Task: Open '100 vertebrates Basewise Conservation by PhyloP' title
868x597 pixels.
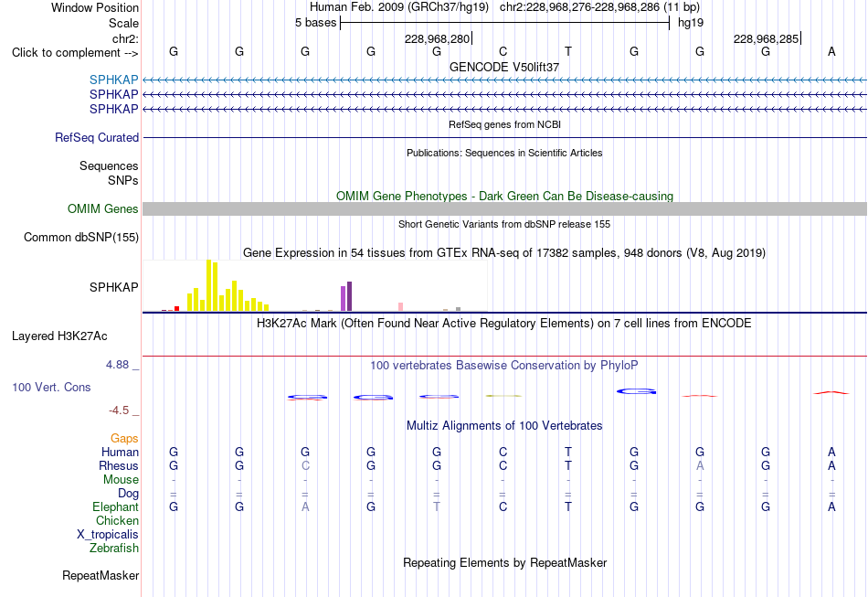Action: pyautogui.click(x=504, y=366)
